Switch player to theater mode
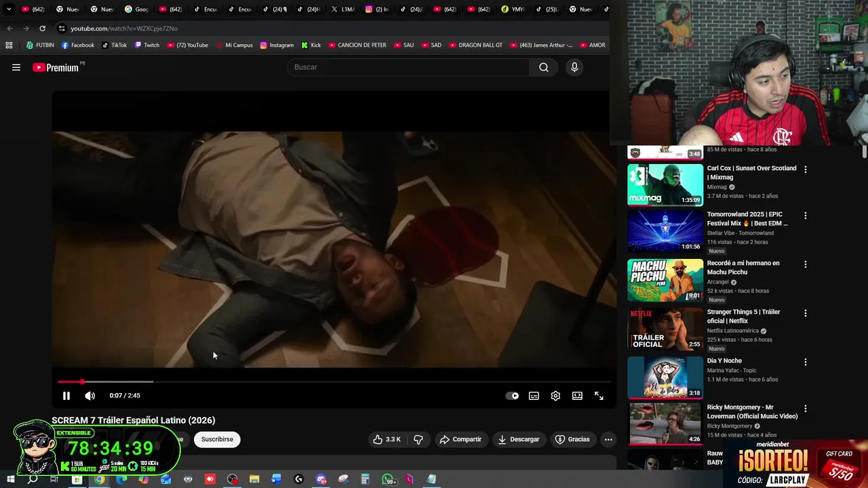Screen dimensions: 868x488 [x=577, y=396]
